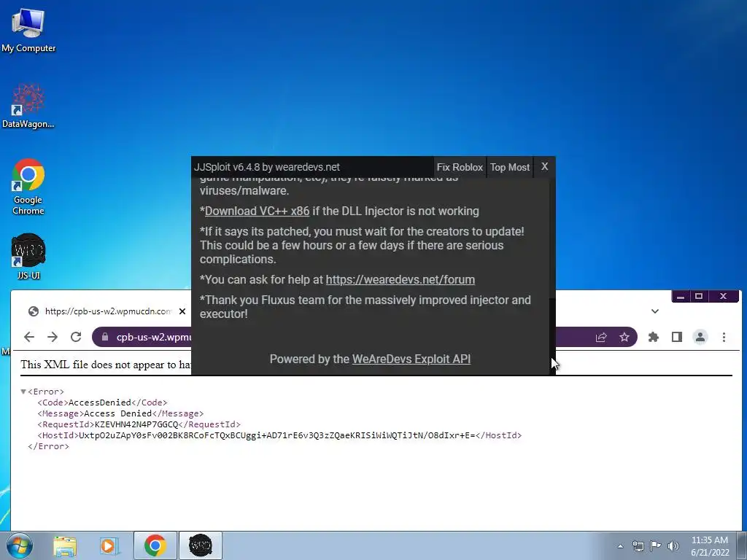The height and width of the screenshot is (560, 747).
Task: Toggle Top Most in JJSploit window
Action: tap(510, 167)
